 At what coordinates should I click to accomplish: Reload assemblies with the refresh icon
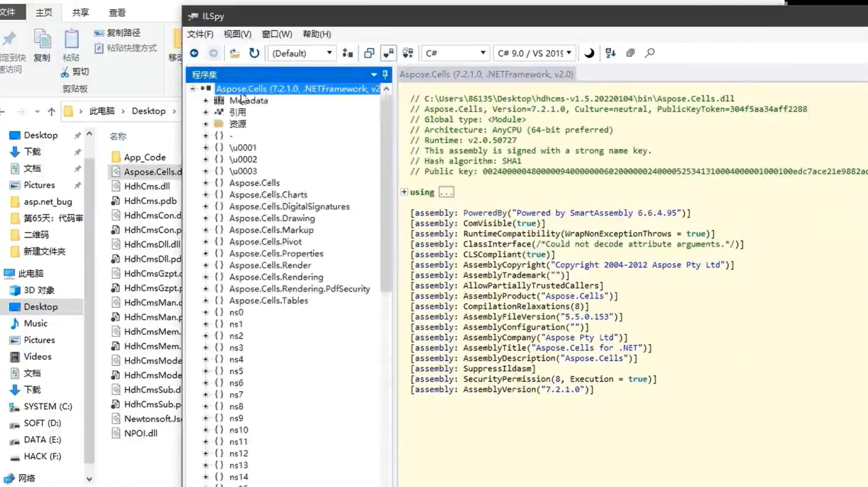pyautogui.click(x=254, y=53)
